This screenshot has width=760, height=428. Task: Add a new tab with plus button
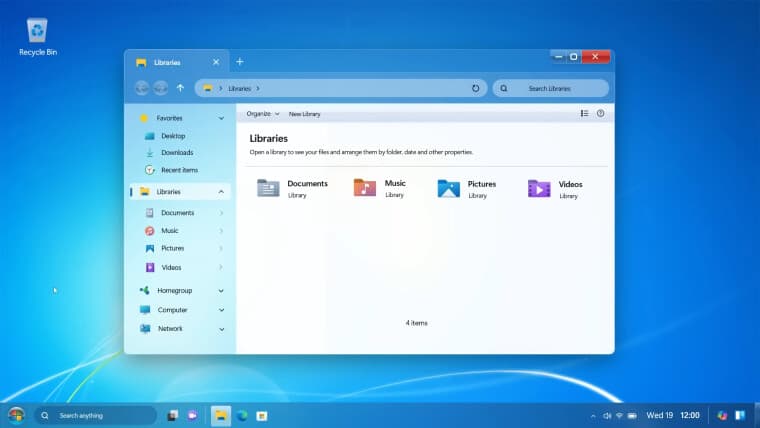pyautogui.click(x=239, y=62)
